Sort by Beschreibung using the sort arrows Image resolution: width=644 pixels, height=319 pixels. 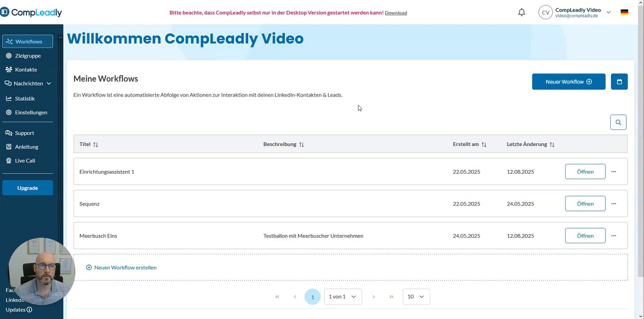[301, 144]
